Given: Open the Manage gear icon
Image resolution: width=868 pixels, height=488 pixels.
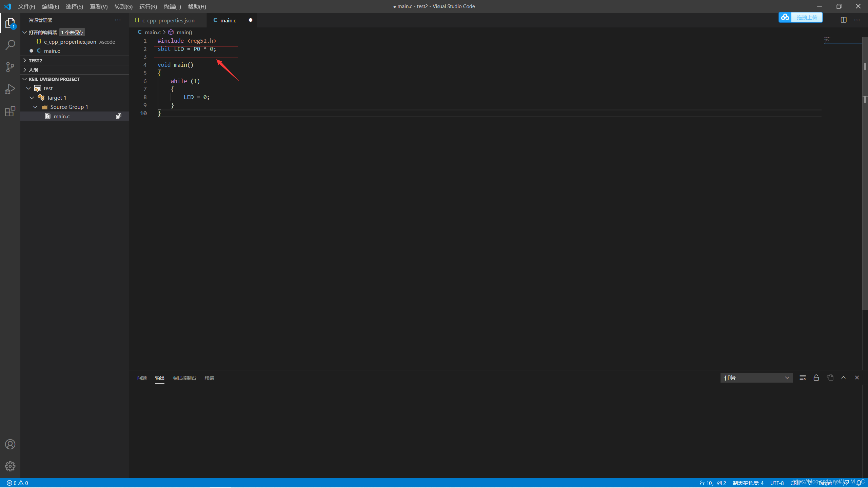Looking at the screenshot, I should [x=10, y=466].
